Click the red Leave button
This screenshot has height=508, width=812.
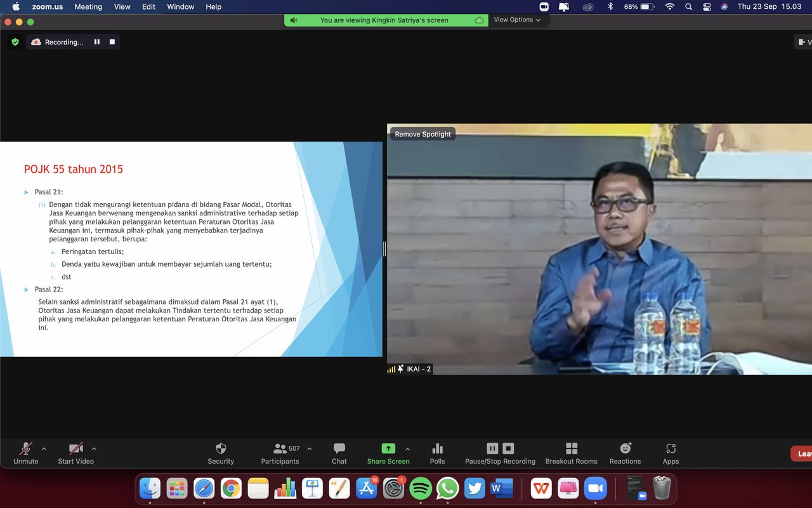801,453
